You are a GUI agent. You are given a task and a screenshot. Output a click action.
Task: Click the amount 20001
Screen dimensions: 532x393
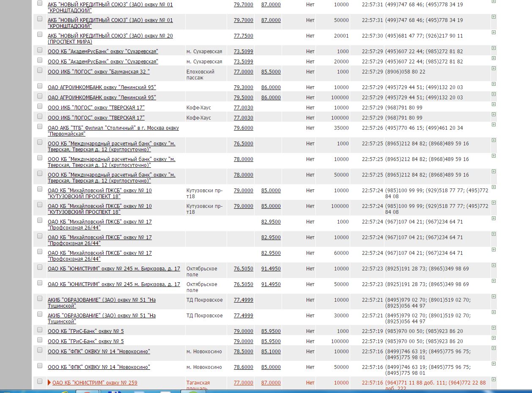(341, 36)
